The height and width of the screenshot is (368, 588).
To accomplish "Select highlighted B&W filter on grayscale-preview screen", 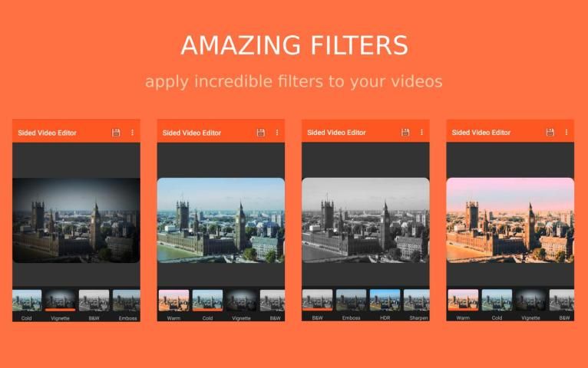I will tap(317, 301).
